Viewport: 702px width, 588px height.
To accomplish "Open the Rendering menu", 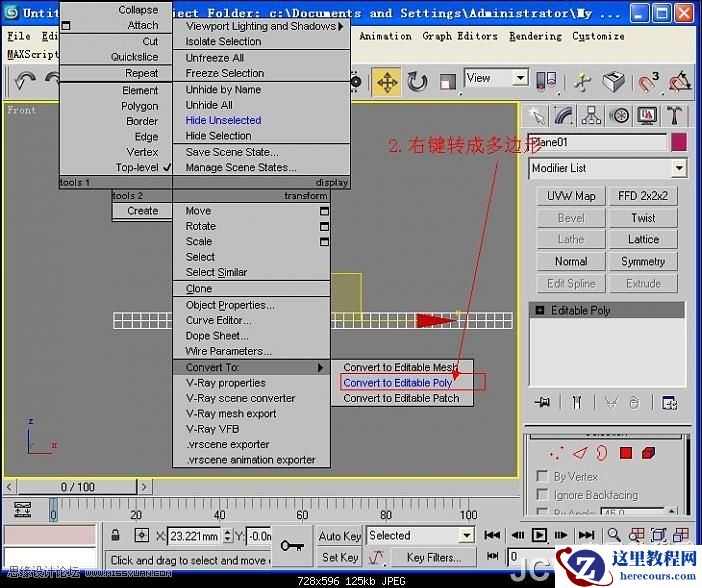I will [535, 36].
